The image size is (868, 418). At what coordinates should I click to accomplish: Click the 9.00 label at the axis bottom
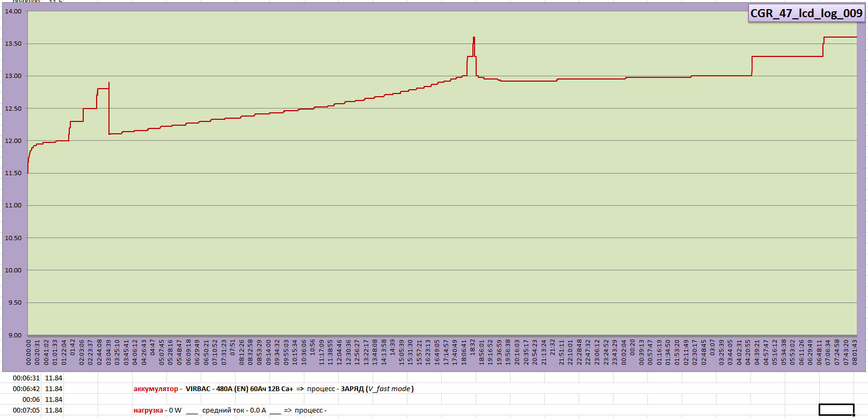click(x=14, y=335)
